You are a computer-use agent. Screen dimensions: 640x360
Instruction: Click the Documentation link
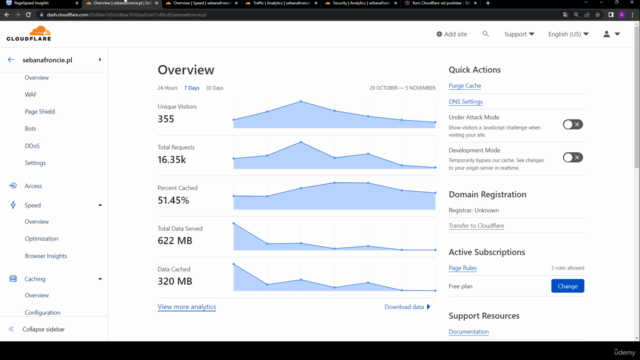[469, 332]
